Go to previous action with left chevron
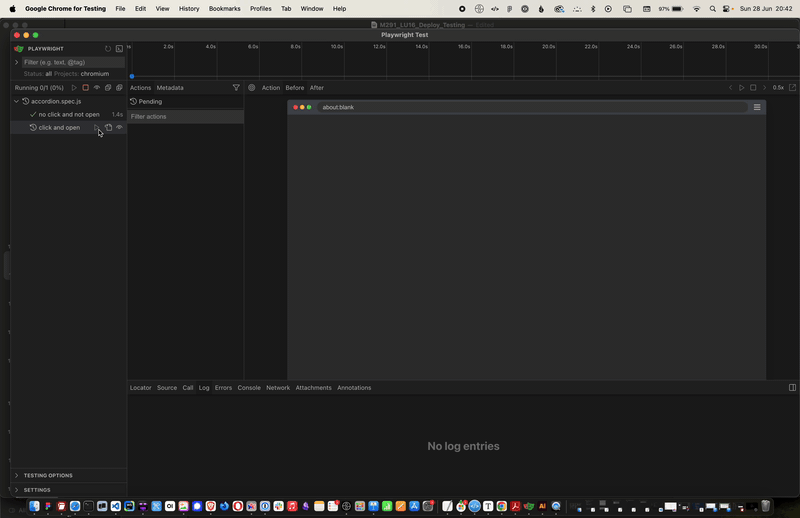This screenshot has width=800, height=518. point(730,88)
